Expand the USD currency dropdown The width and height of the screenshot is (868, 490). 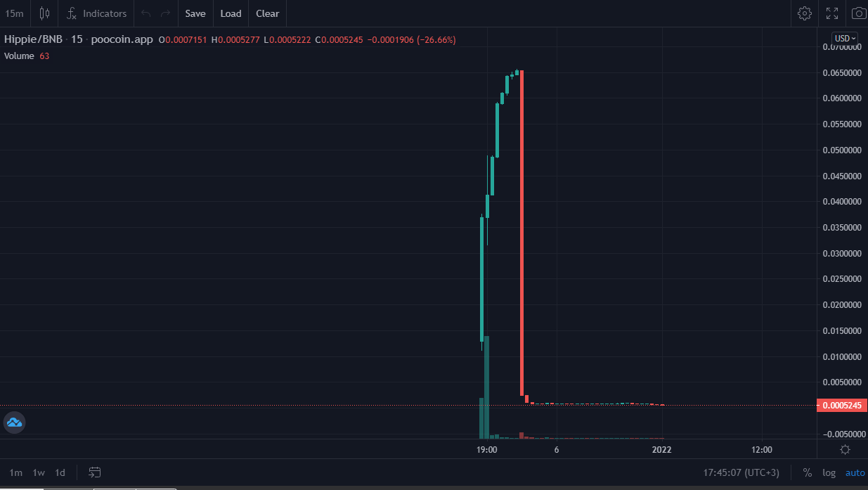click(x=844, y=38)
